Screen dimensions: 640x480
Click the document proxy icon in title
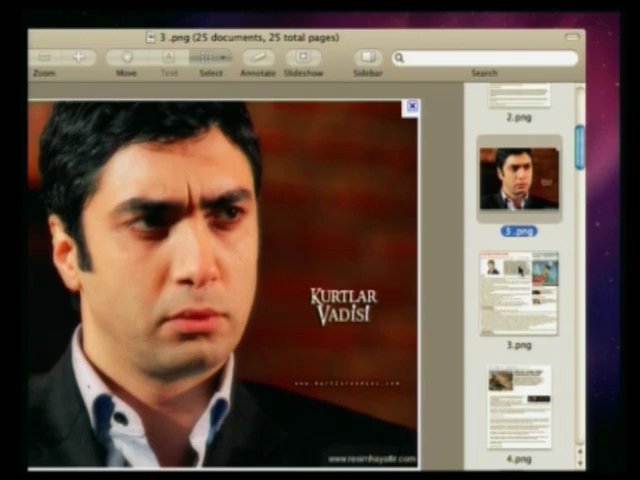tap(151, 38)
